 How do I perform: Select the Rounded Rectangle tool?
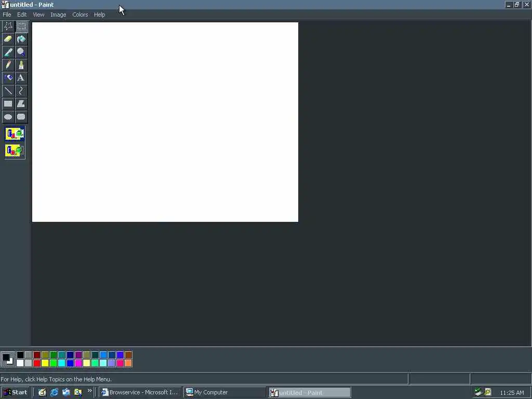(21, 117)
